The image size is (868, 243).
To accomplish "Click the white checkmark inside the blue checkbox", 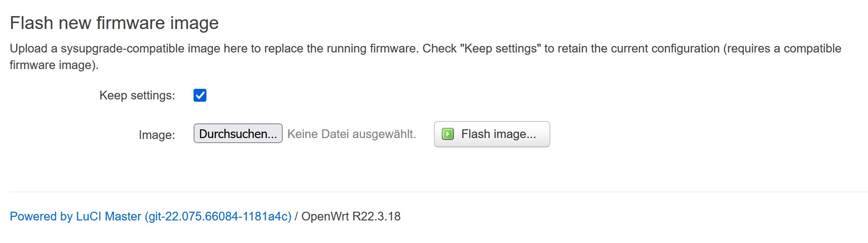I will [x=200, y=95].
